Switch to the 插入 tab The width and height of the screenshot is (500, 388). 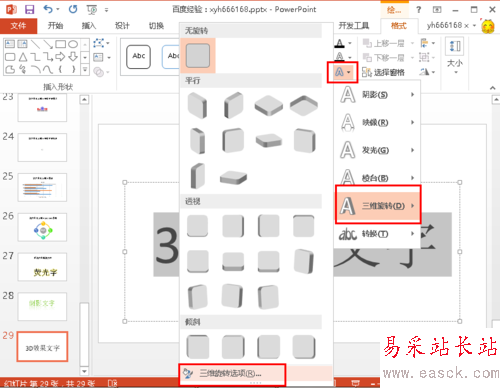(89, 26)
